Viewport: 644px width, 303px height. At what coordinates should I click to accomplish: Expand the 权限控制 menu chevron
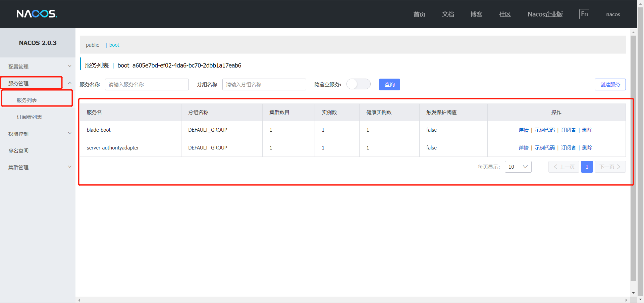[x=70, y=133]
